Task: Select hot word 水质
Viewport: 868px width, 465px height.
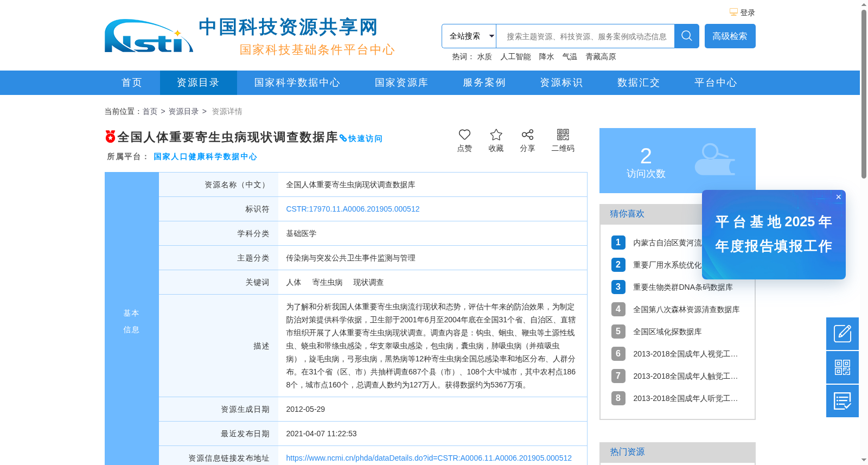Action: [x=484, y=56]
